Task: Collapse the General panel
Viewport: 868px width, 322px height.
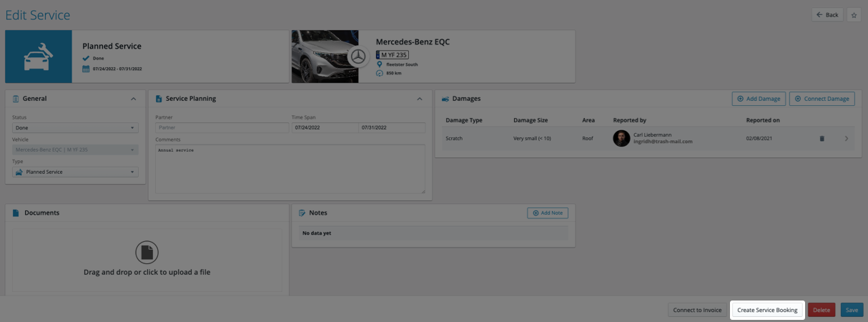Action: 133,99
